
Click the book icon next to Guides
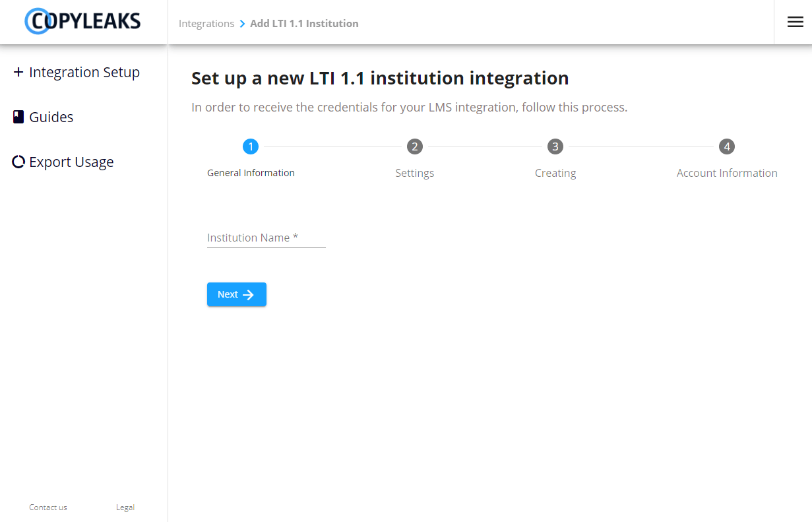point(17,116)
